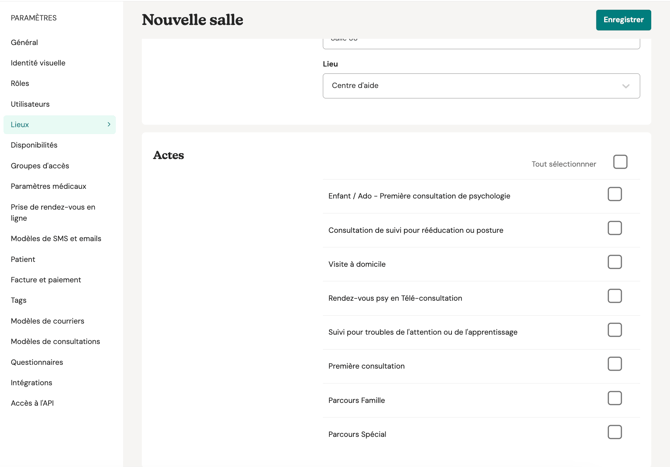Click the Enregistrer button

click(x=623, y=20)
